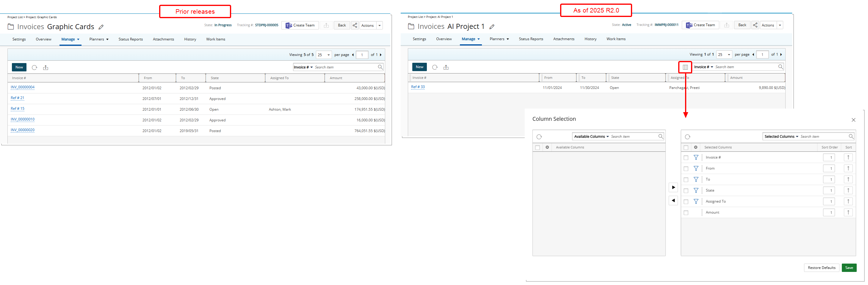
Task: Switch to Attachments tab in AI Project 1
Action: click(563, 39)
